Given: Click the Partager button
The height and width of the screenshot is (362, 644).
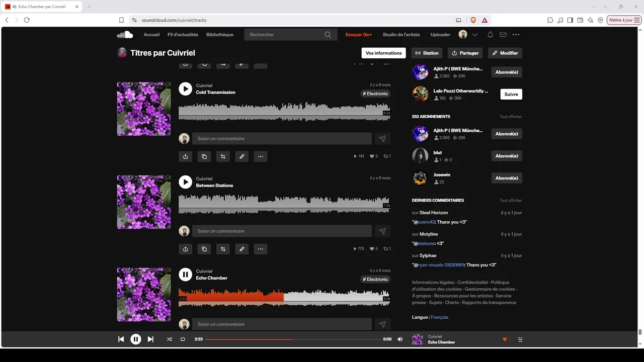Looking at the screenshot, I should (x=465, y=53).
